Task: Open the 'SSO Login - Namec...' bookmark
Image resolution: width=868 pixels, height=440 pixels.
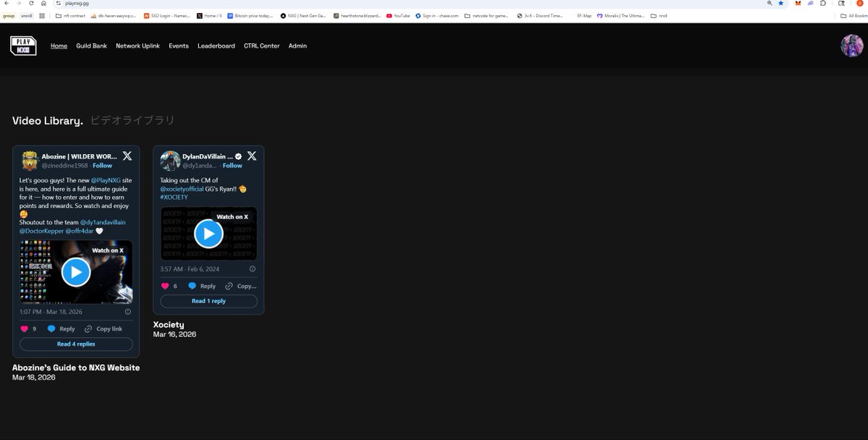Action: pos(168,15)
